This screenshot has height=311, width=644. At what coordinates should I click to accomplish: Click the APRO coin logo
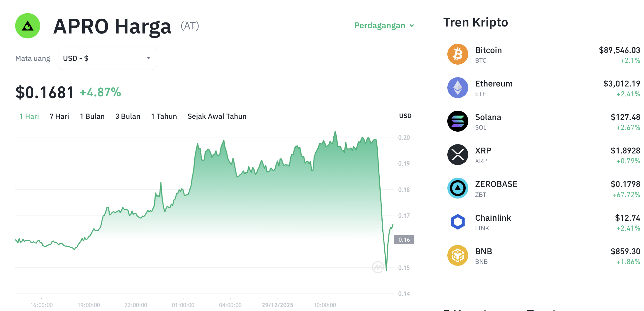(x=27, y=26)
